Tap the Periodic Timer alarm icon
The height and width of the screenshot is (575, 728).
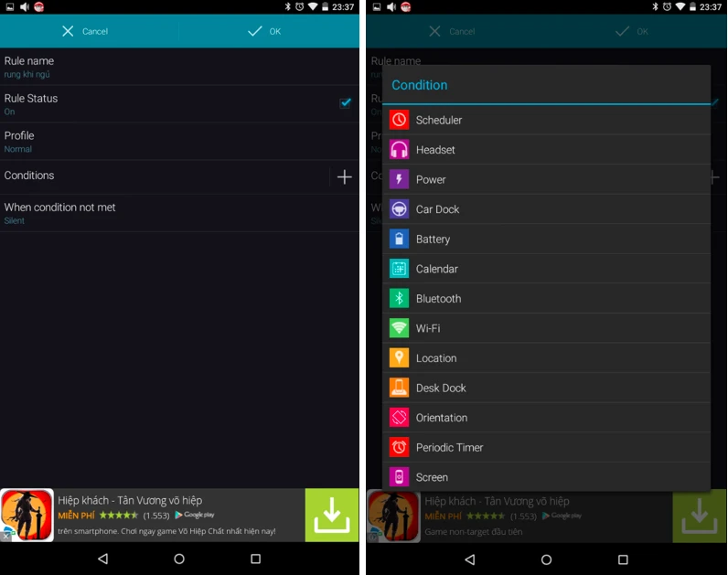pos(399,447)
